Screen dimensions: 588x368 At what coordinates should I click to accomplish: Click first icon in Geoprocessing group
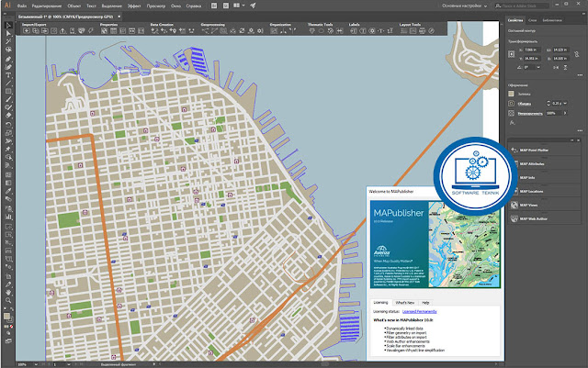point(205,31)
